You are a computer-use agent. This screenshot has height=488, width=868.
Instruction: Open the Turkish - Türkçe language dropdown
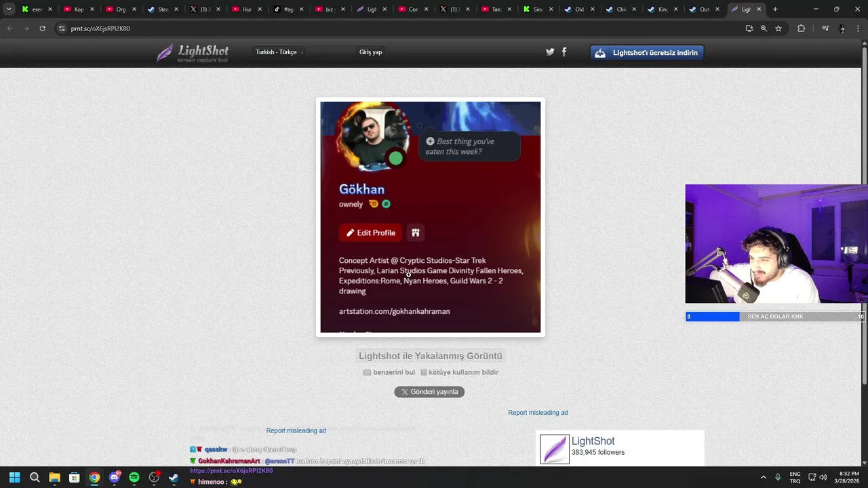279,52
